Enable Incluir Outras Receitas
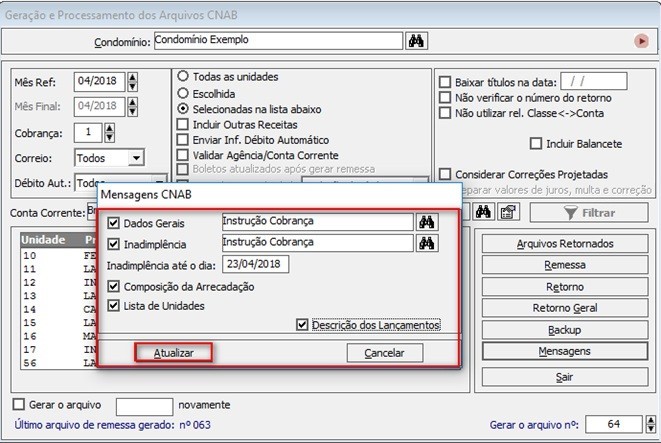 (183, 124)
